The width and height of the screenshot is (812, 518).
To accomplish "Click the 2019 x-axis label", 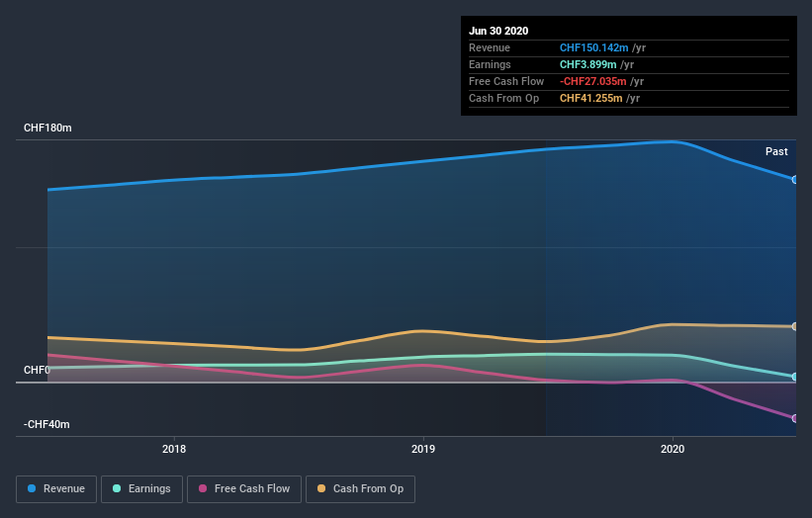I will [x=423, y=449].
